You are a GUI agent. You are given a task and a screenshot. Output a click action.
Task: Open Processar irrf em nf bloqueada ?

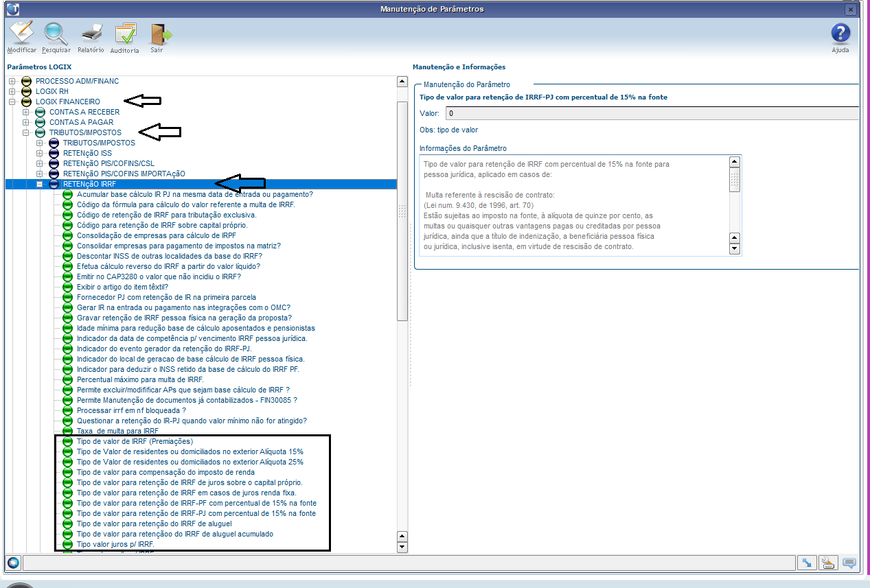132,410
